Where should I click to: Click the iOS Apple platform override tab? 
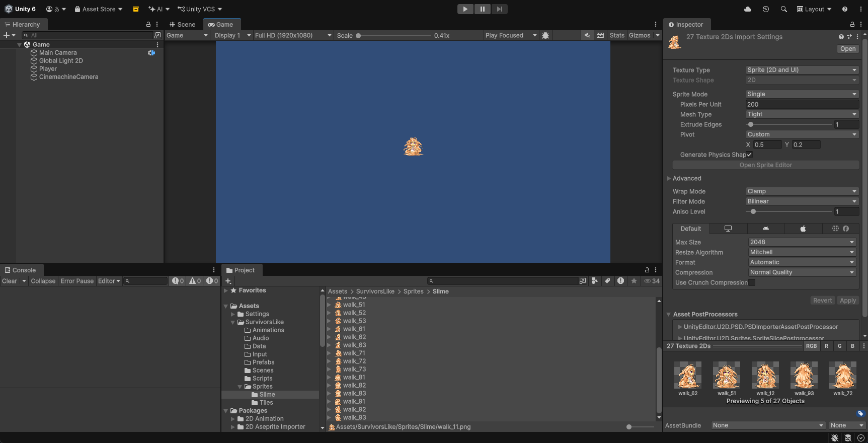(x=803, y=229)
